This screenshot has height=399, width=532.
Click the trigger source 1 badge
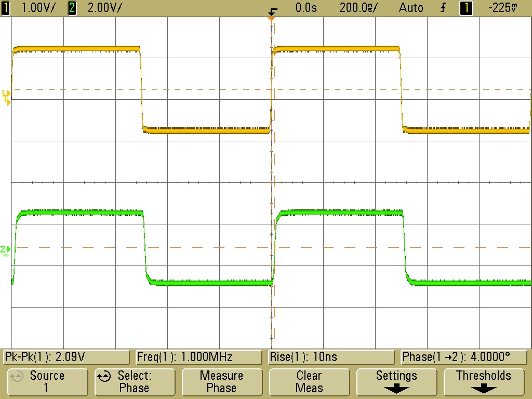[466, 8]
